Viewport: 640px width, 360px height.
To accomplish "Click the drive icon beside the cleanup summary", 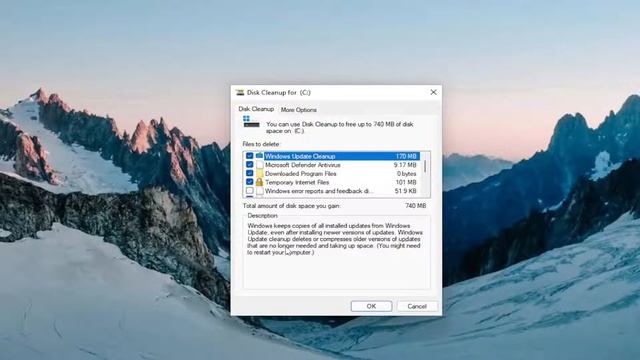I will tap(251, 122).
